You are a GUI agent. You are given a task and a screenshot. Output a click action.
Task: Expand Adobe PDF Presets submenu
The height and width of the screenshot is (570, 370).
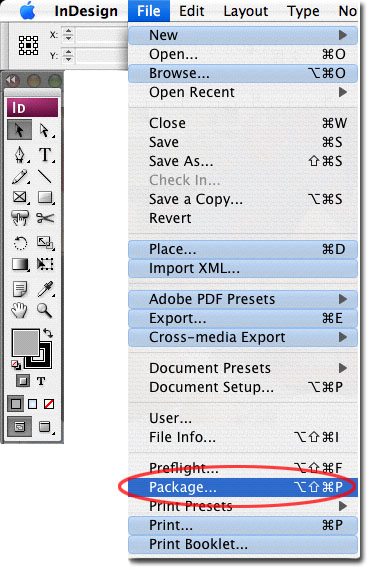click(x=243, y=299)
